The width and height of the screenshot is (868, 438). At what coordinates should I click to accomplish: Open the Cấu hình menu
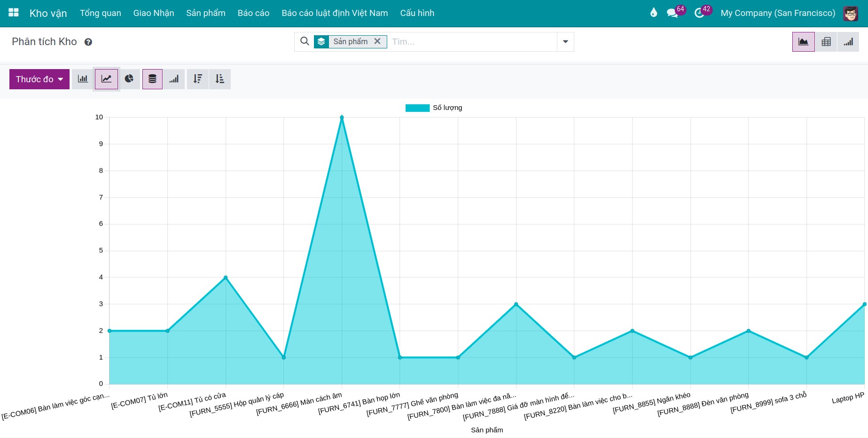click(x=417, y=13)
